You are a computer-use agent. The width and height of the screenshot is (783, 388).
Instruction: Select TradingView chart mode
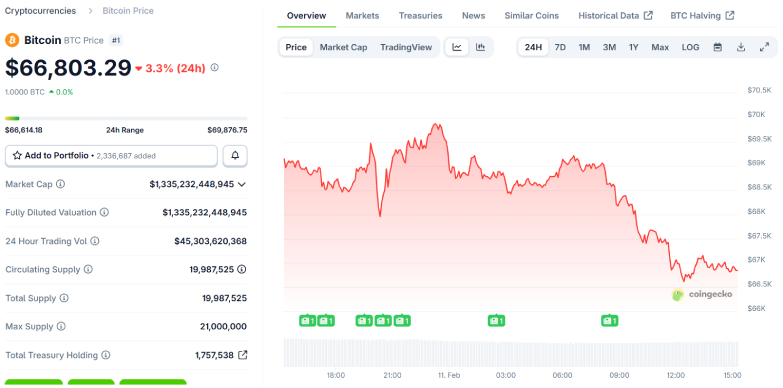[406, 47]
